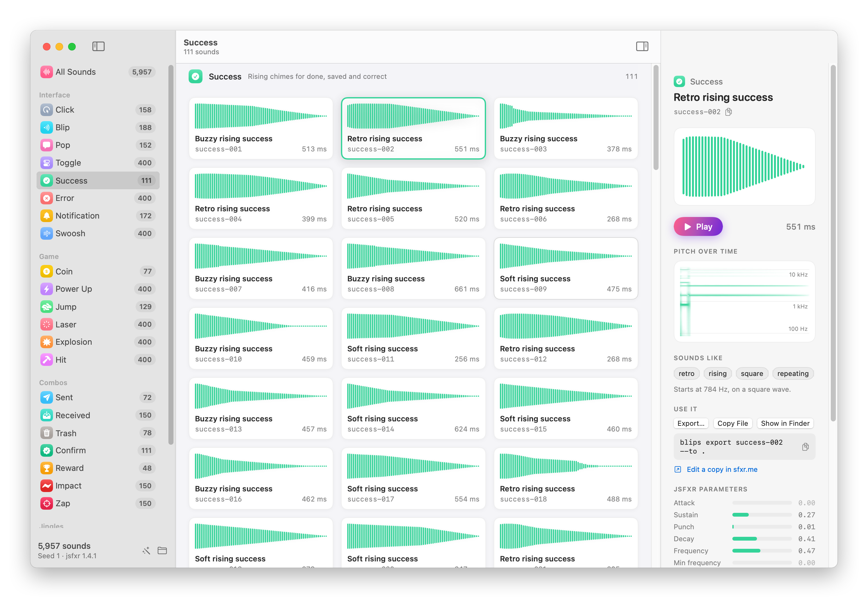Click the 'retro' sounds-like tag
Viewport: 868px width, 598px height.
tap(686, 373)
